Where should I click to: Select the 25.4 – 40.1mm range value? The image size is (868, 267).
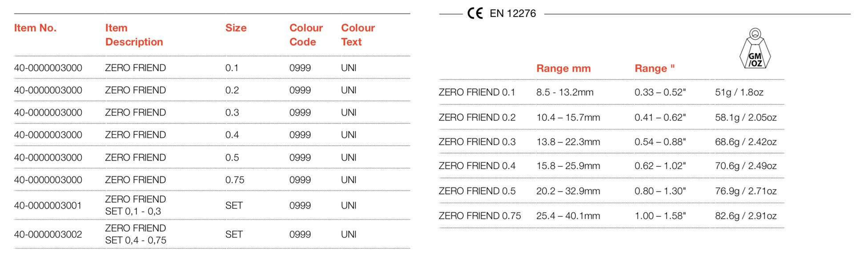click(x=568, y=216)
